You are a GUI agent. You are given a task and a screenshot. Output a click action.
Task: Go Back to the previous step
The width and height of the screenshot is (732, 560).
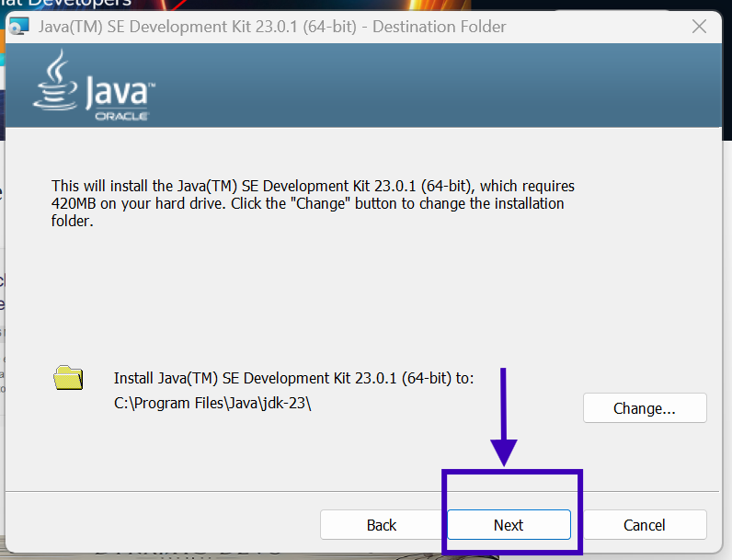tap(382, 525)
